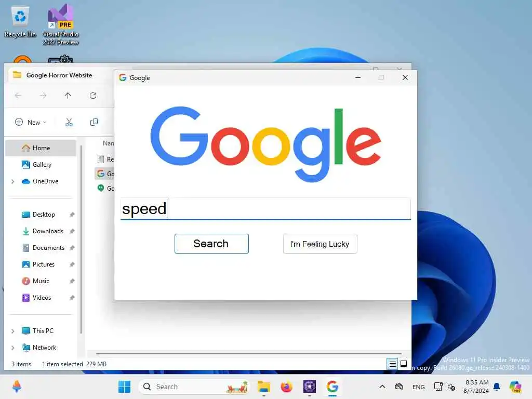Image resolution: width=532 pixels, height=399 pixels.
Task: Click the OneDrive cloud tray icon
Action: (399, 387)
